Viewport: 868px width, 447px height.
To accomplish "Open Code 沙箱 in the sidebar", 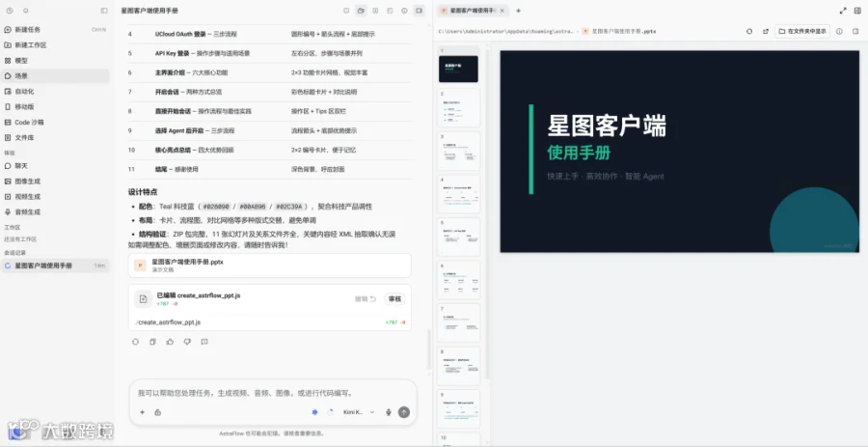I will 55,122.
